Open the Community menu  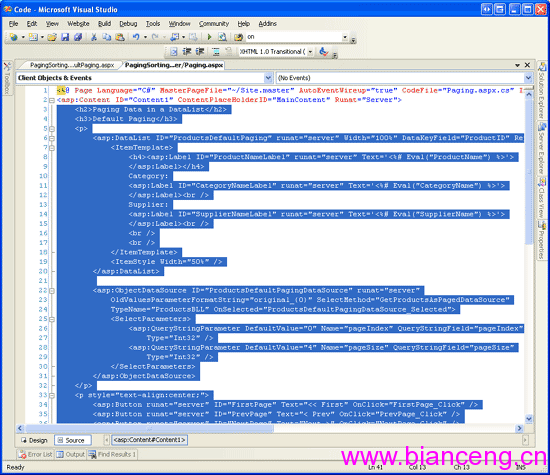click(x=214, y=24)
